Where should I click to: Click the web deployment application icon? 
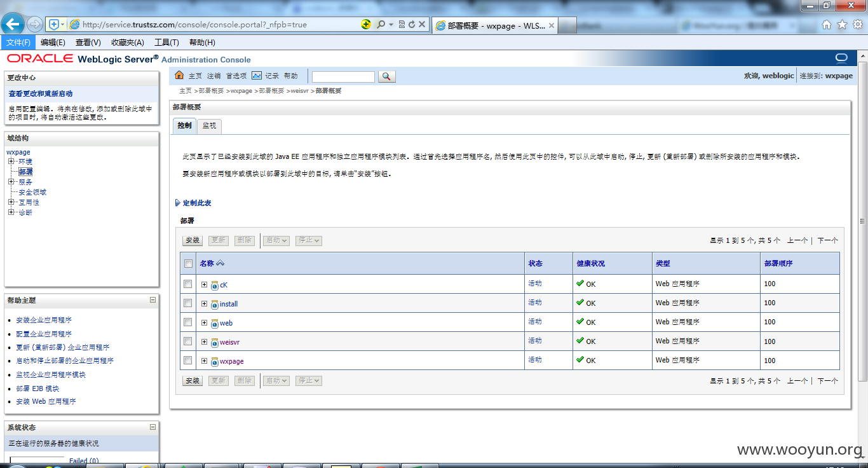[x=215, y=323]
